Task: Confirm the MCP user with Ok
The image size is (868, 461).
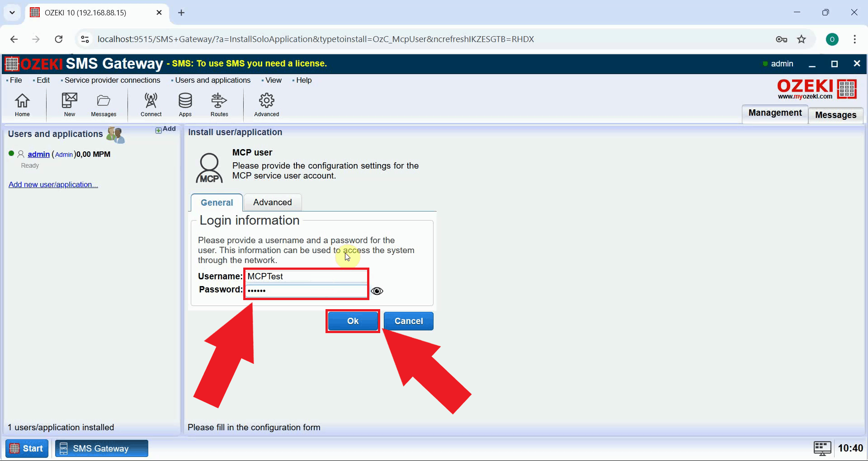Action: (352, 321)
